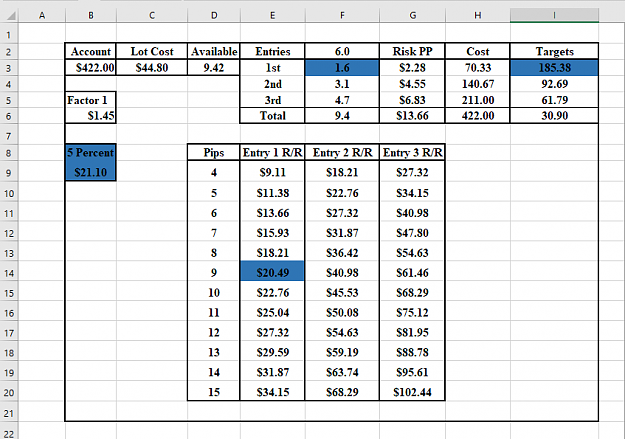Click the $6.83 risk cell
Image resolution: width=625 pixels, height=439 pixels.
[x=413, y=100]
